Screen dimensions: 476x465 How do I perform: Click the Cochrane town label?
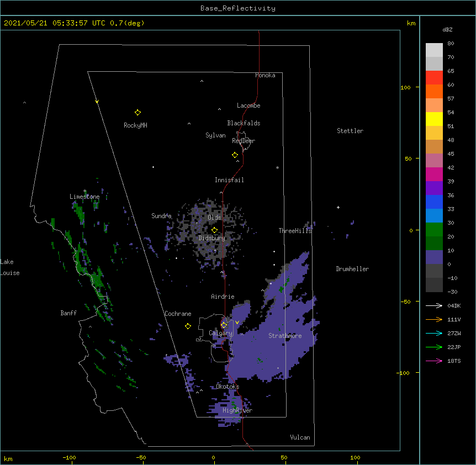pos(178,314)
